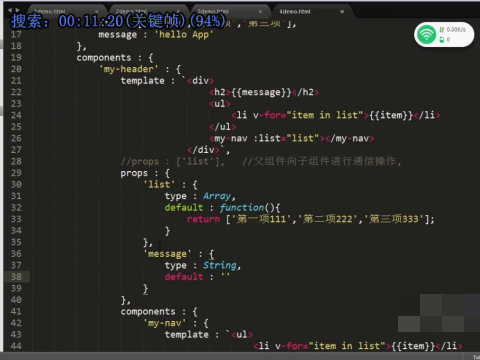Click the <h2>{{message}}</h2> line
This screenshot has width=480, height=360.
point(264,92)
